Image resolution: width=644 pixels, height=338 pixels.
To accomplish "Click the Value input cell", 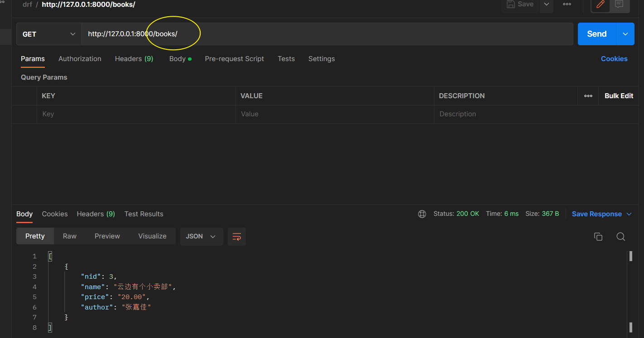I will coord(335,114).
